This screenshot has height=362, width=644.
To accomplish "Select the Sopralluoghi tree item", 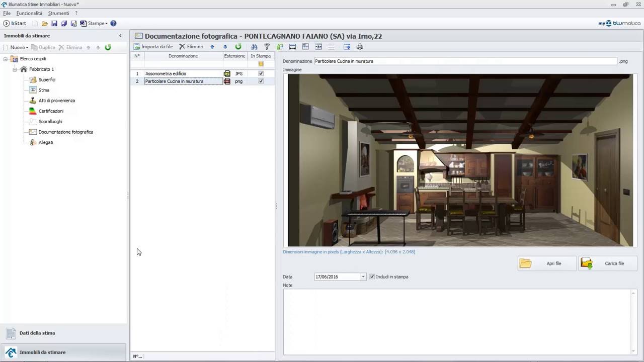I will [x=50, y=122].
